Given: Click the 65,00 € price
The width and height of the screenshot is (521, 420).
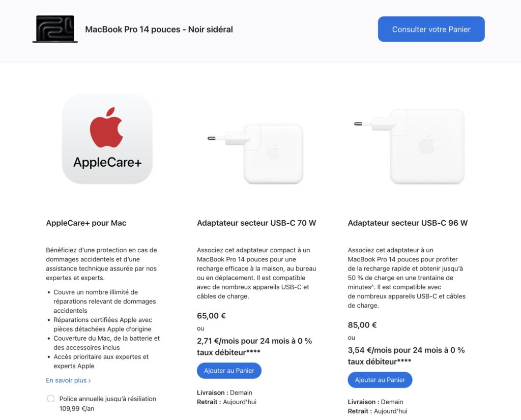Looking at the screenshot, I should [x=211, y=316].
